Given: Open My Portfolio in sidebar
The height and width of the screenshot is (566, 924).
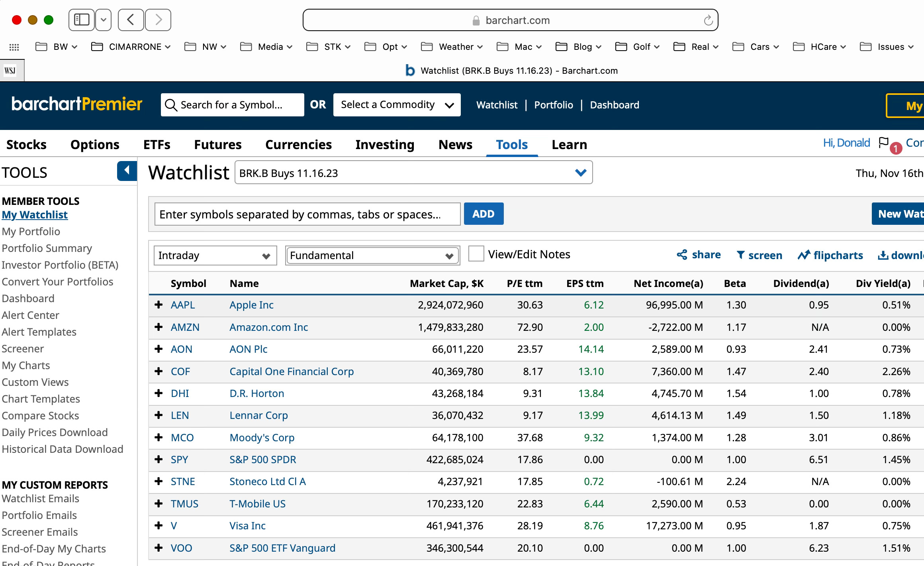Looking at the screenshot, I should [x=31, y=232].
